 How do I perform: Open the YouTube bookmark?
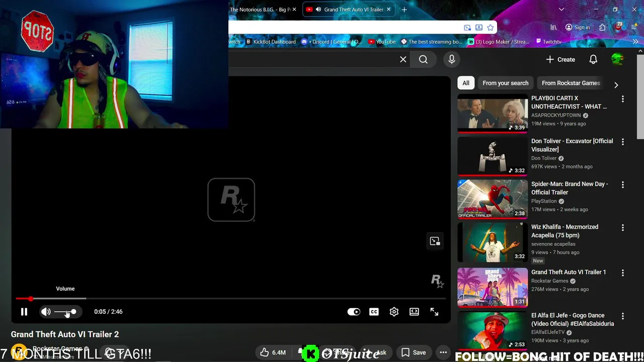(382, 42)
